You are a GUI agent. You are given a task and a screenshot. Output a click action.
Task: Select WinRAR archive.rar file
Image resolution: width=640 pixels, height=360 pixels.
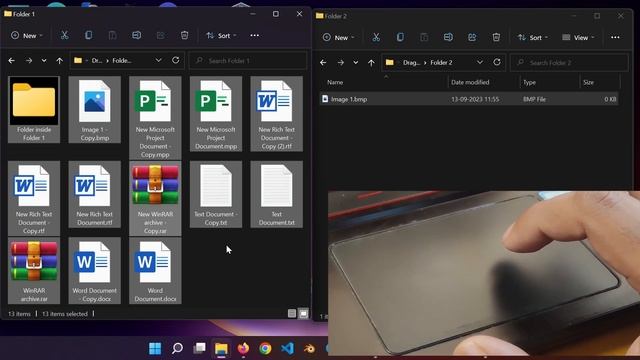pyautogui.click(x=34, y=271)
